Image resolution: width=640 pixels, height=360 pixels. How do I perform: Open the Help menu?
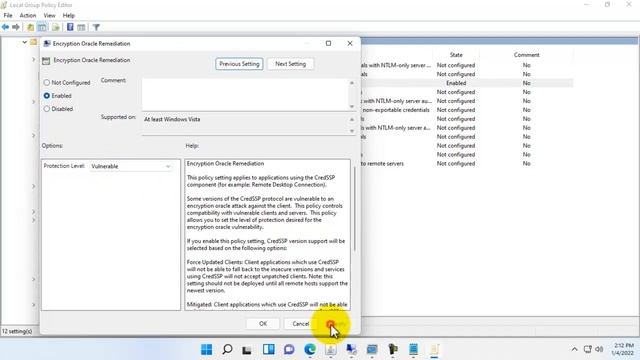pos(69,15)
